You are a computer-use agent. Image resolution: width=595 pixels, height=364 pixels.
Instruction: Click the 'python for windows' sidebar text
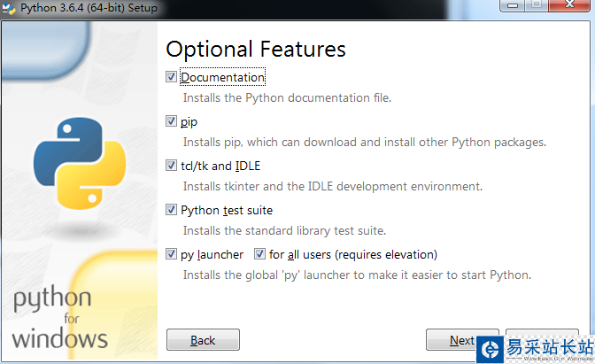[x=60, y=317]
